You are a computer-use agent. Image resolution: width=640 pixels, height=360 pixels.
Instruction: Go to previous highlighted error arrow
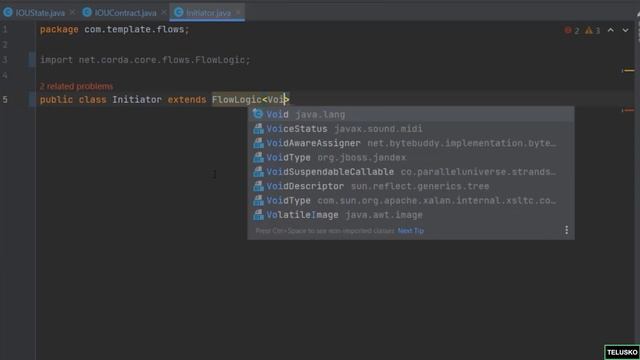click(611, 30)
